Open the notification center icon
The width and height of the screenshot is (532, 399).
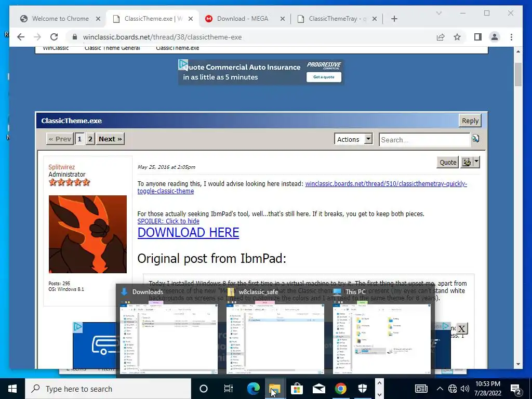point(516,389)
